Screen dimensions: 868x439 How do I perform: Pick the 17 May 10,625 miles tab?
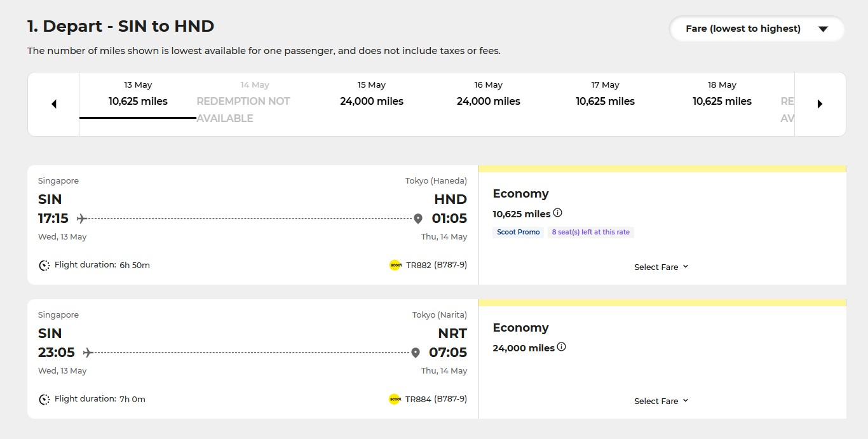click(605, 94)
